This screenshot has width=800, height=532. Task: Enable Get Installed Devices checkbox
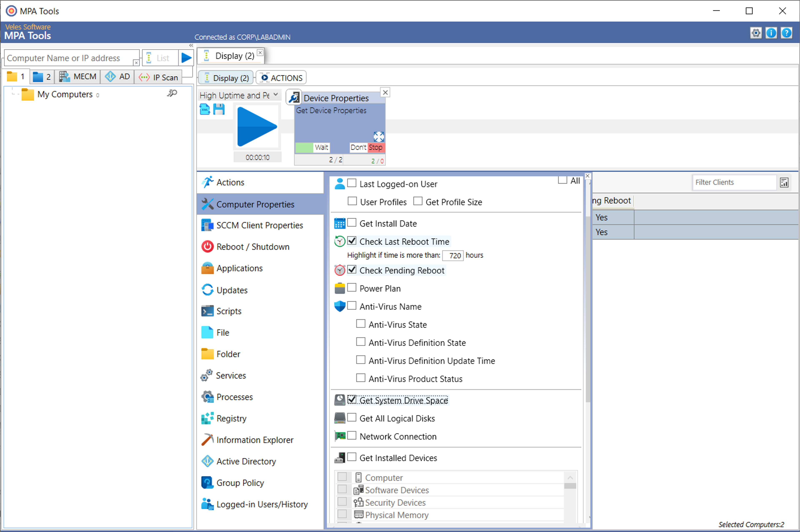352,457
